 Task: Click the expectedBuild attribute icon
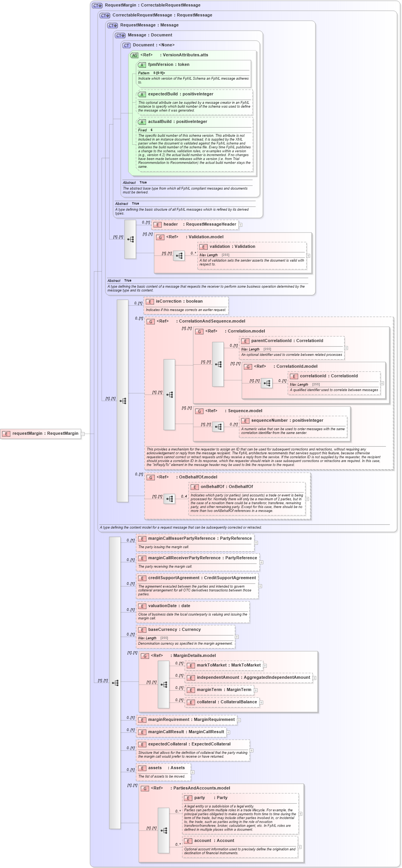click(142, 94)
